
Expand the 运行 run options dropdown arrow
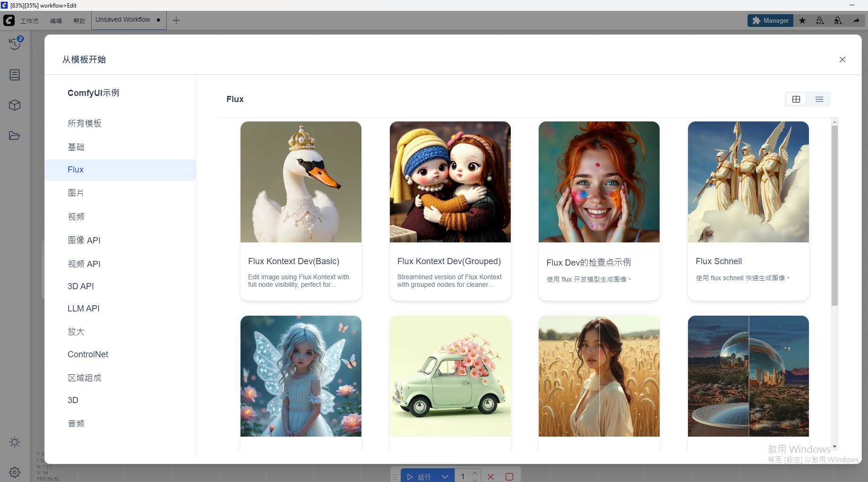(x=445, y=477)
